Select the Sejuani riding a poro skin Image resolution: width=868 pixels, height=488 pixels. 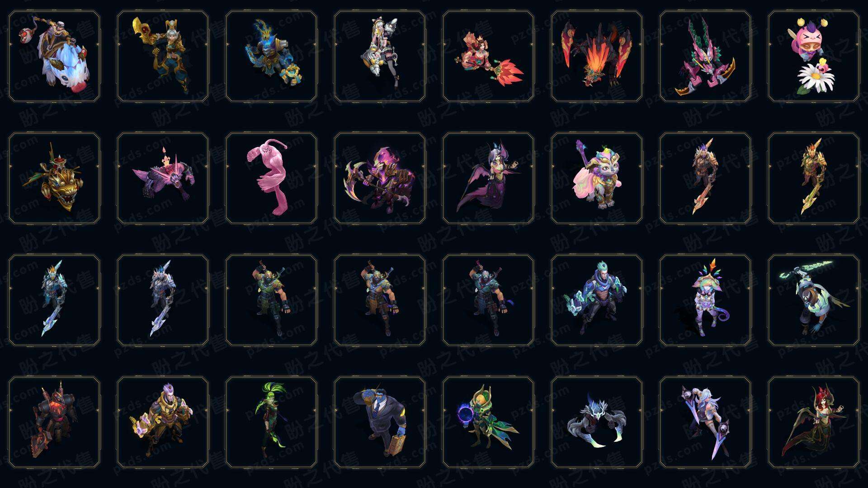pos(54,56)
